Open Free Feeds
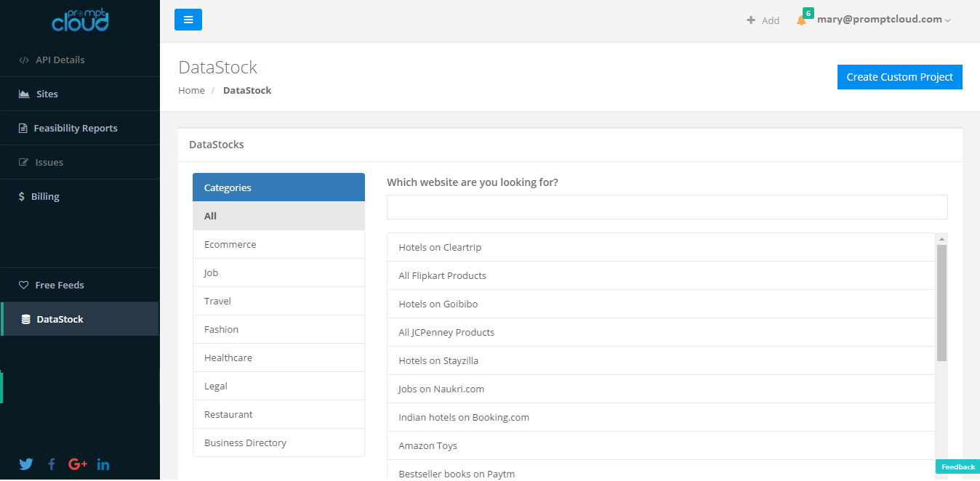The height and width of the screenshot is (481, 980). (x=80, y=285)
